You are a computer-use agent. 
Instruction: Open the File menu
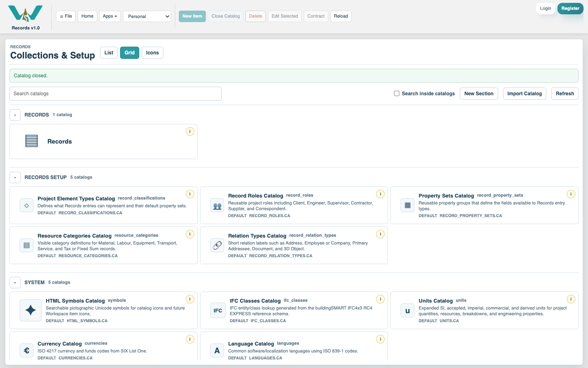[x=66, y=16]
